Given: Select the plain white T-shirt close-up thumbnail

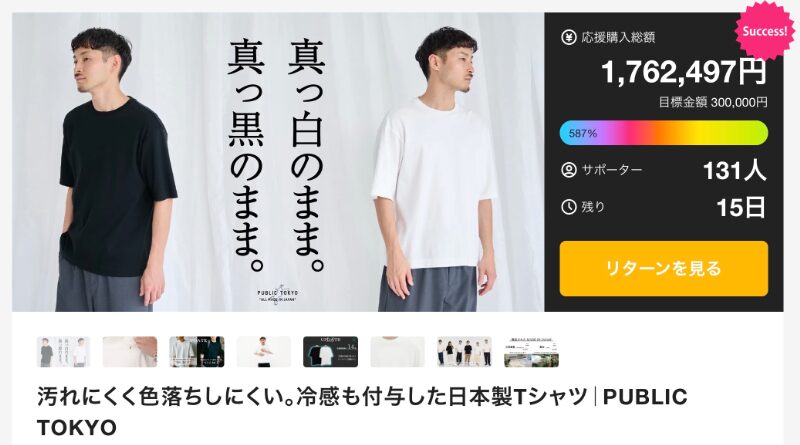Looking at the screenshot, I should [397, 352].
